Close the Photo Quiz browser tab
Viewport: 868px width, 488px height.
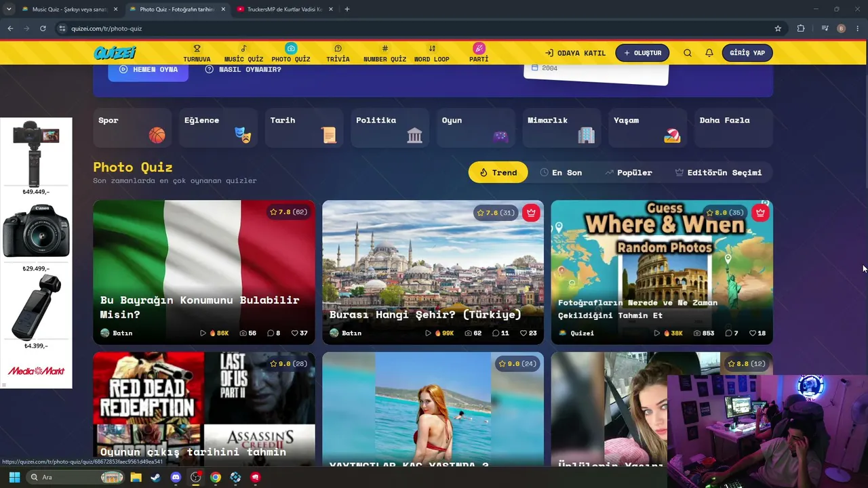[223, 9]
